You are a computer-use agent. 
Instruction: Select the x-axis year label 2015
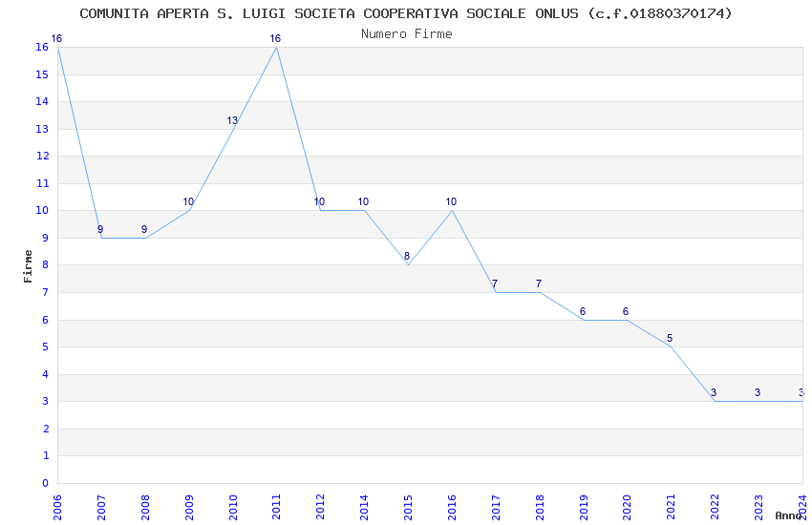408,508
